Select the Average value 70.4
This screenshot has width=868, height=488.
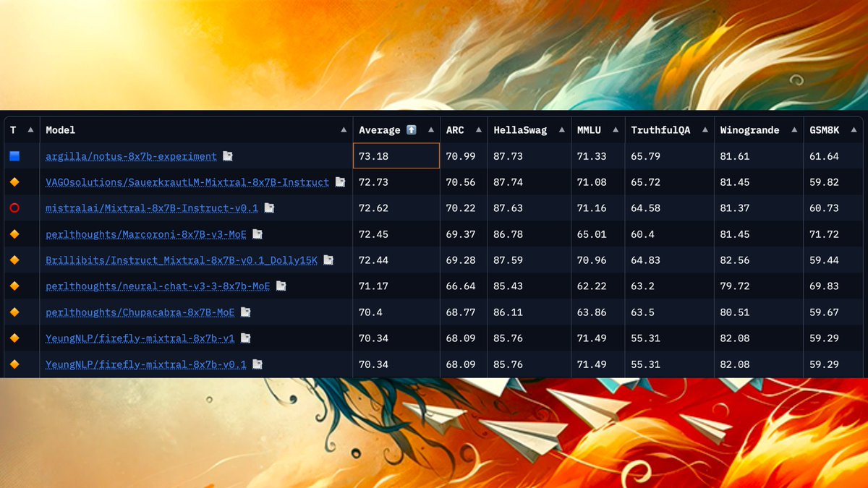[370, 312]
